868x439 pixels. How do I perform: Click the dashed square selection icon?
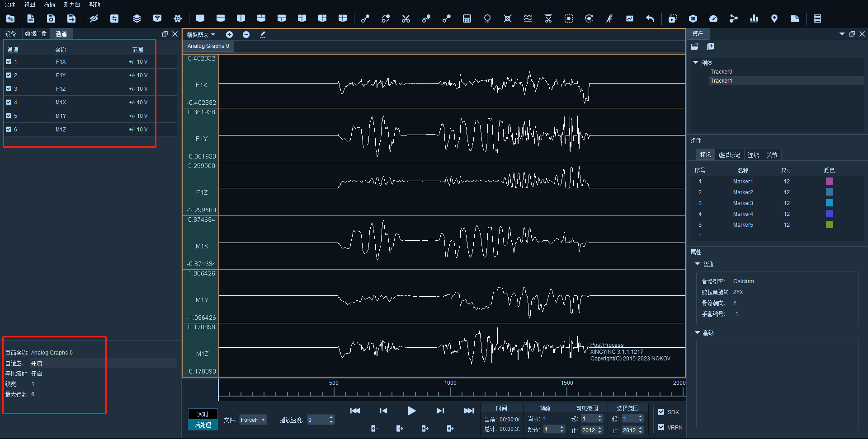569,19
